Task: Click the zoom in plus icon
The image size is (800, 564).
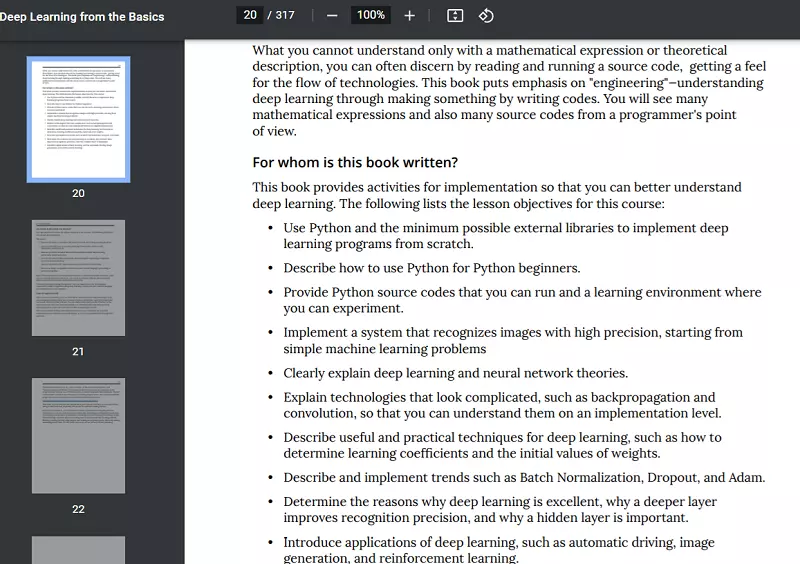Action: [x=409, y=15]
